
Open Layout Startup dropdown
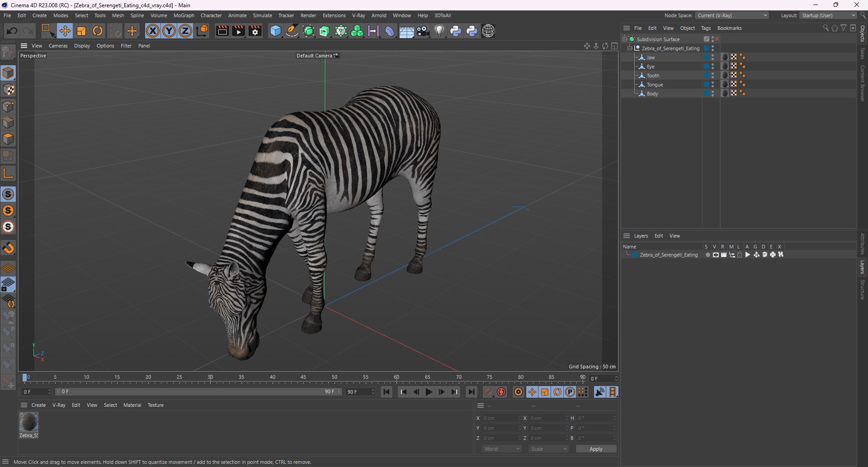[828, 15]
